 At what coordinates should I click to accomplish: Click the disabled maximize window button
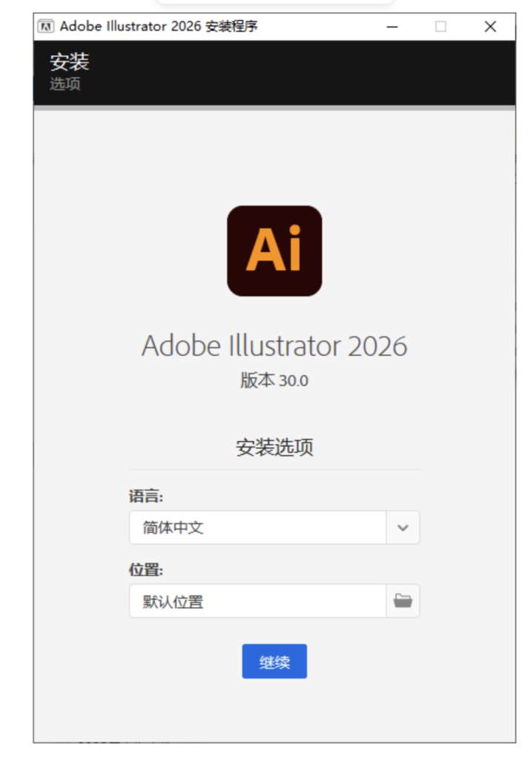[441, 27]
